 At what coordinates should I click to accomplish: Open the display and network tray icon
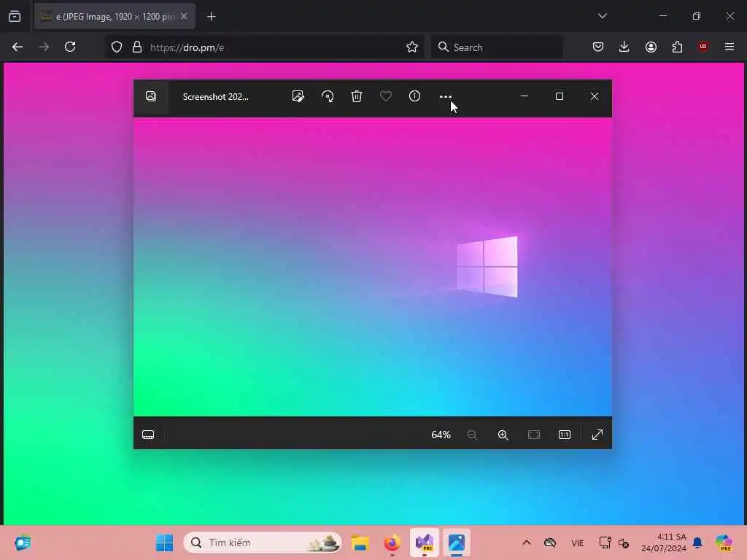coord(605,542)
